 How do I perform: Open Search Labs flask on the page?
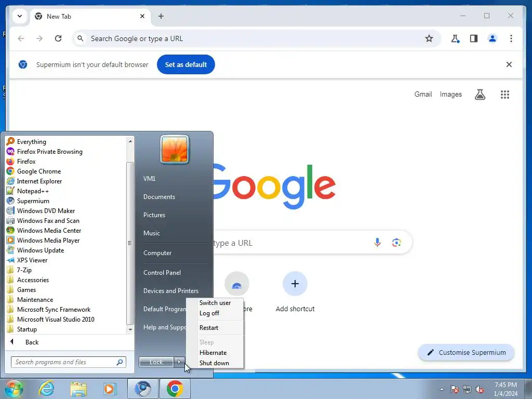click(x=480, y=95)
